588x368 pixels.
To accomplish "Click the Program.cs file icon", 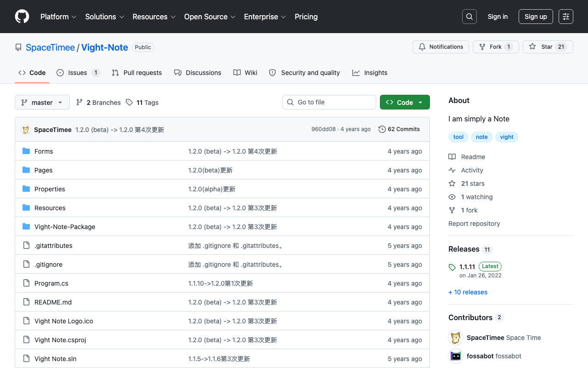I will point(26,283).
